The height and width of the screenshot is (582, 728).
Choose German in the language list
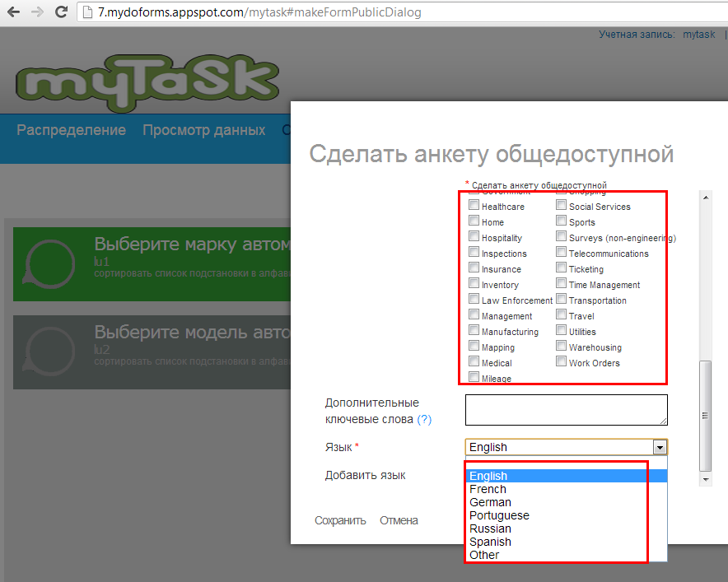click(490, 502)
